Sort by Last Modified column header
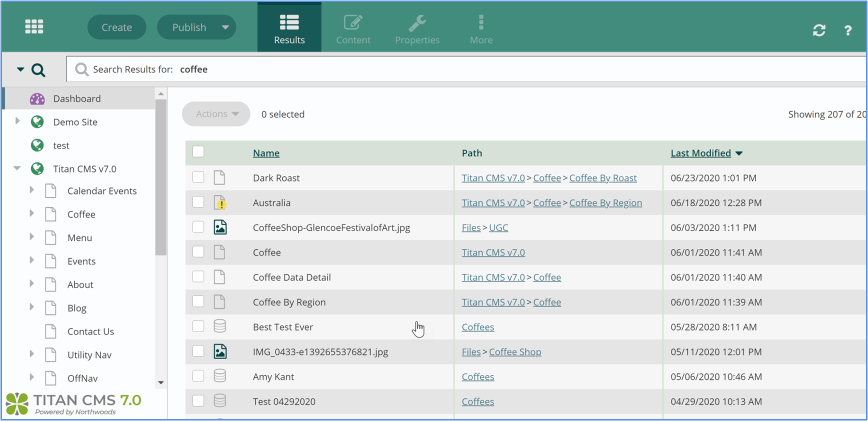868x422 pixels. pos(701,153)
